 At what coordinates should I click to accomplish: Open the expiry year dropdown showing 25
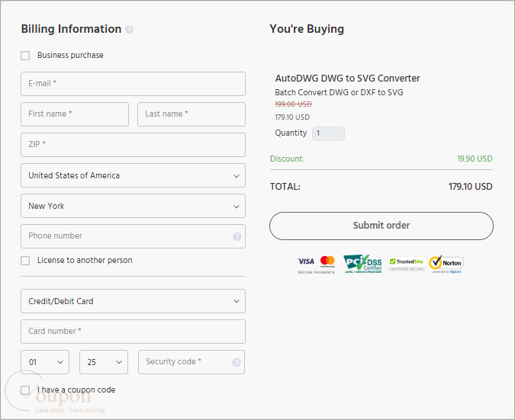pos(104,362)
